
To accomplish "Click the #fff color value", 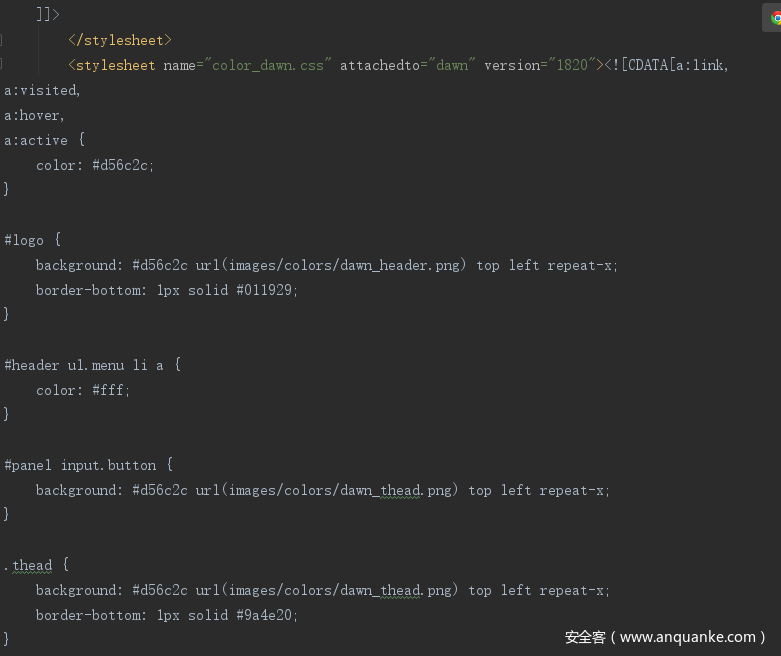I will point(110,390).
